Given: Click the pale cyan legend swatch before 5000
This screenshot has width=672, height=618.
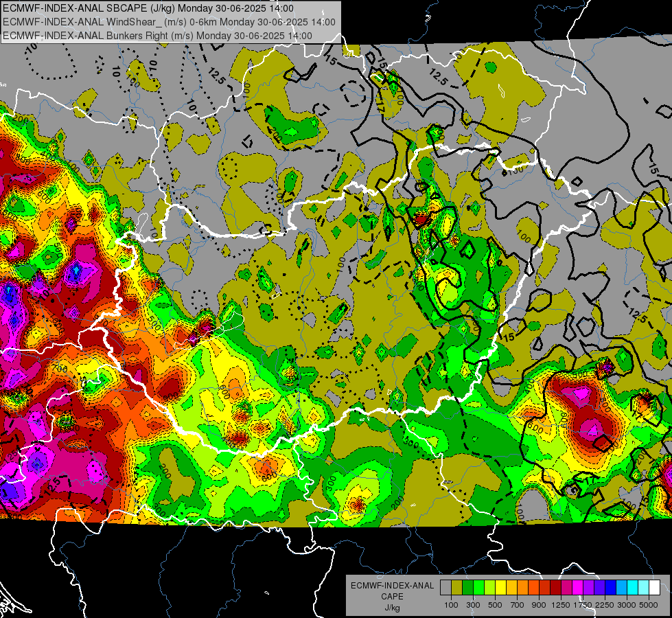Looking at the screenshot, I should (x=643, y=587).
